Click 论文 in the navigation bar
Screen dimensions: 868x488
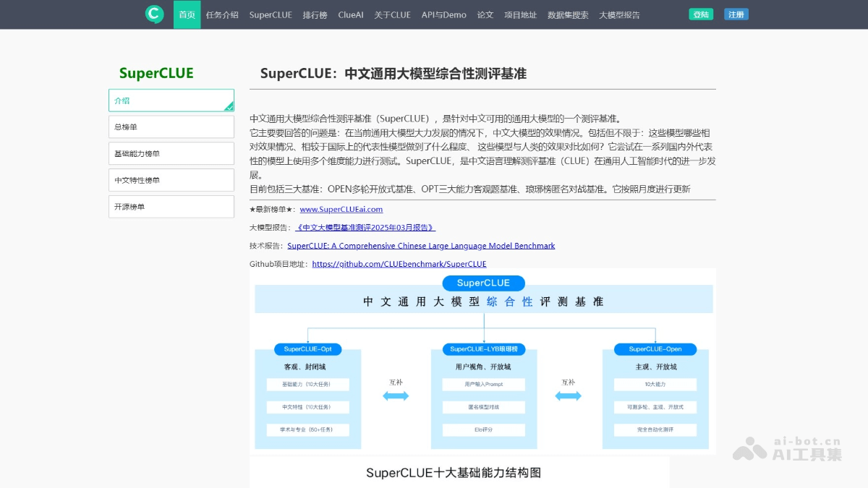pyautogui.click(x=485, y=14)
